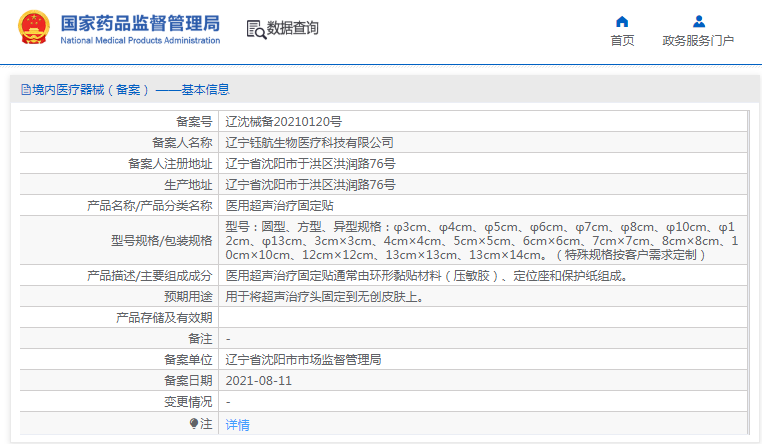Click the blue home icon

(622, 21)
